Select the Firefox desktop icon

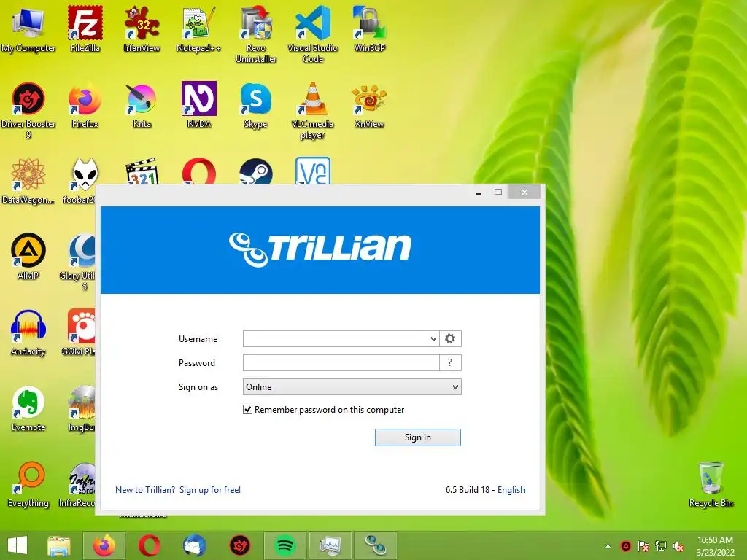click(85, 105)
